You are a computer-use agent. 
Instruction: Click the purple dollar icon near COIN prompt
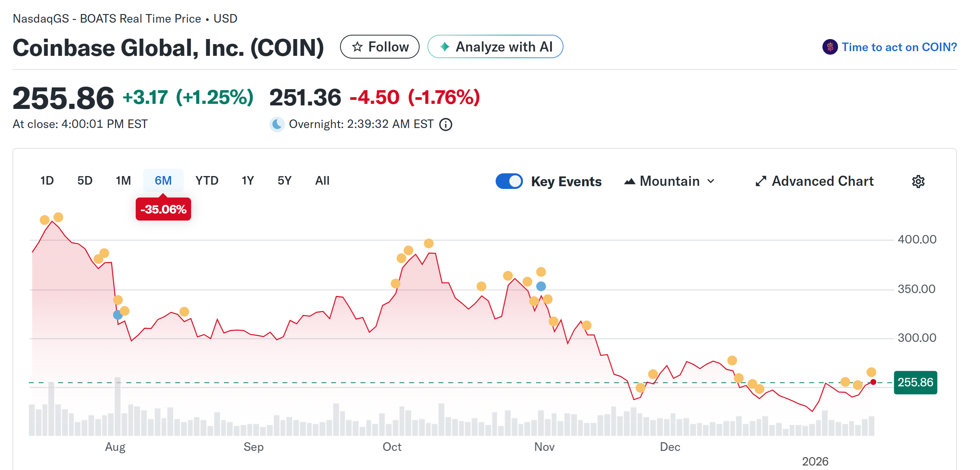(830, 47)
